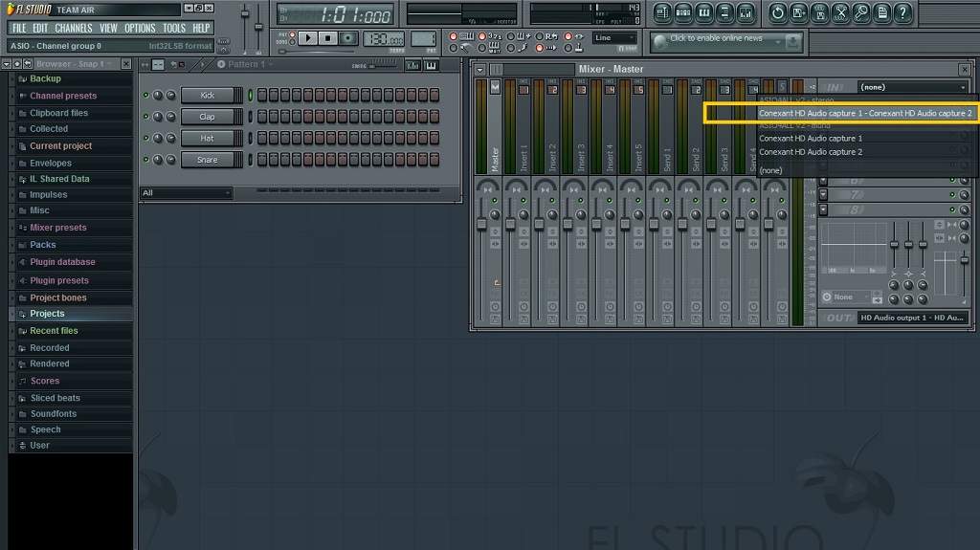Click the Insert 1 volume fader in mixer
980x550 pixels.
(x=510, y=224)
